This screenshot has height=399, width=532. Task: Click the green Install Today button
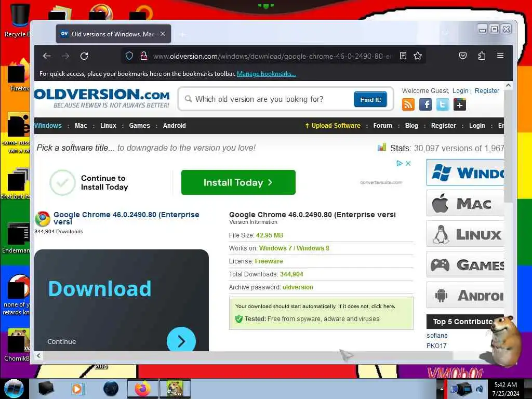click(238, 182)
